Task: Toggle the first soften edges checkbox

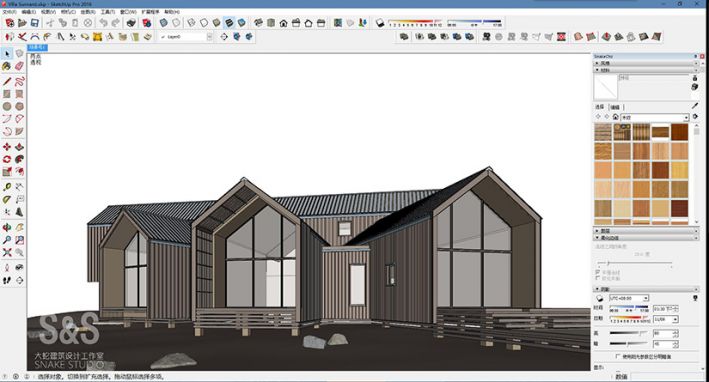Action: (598, 273)
